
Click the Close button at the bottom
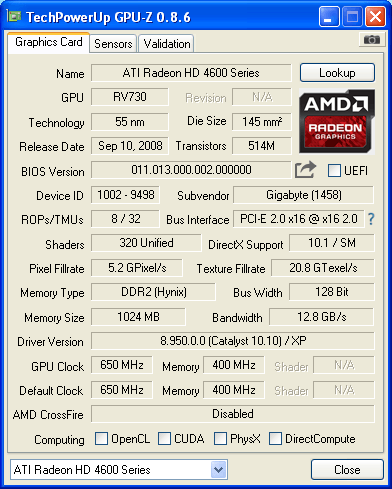tap(347, 470)
